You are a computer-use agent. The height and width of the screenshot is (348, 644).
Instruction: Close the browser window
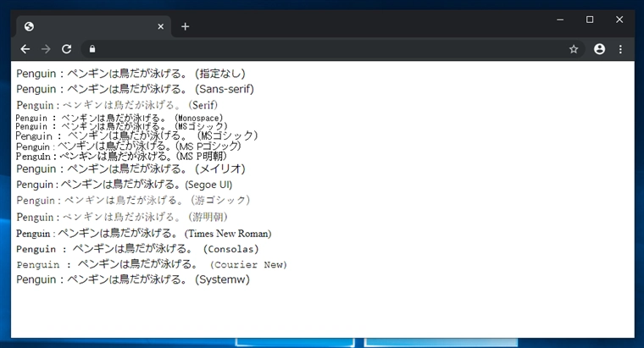(x=619, y=19)
